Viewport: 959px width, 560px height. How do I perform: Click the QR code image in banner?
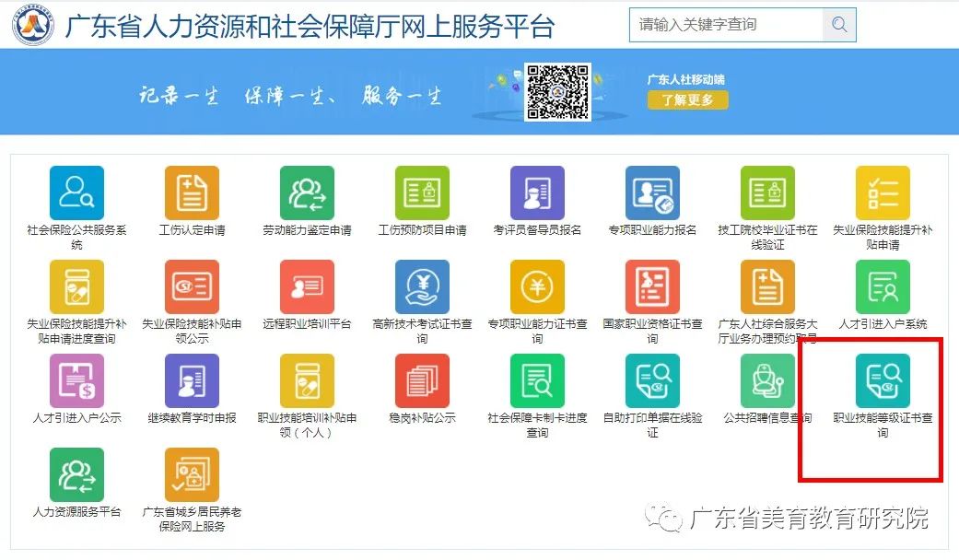[x=557, y=92]
